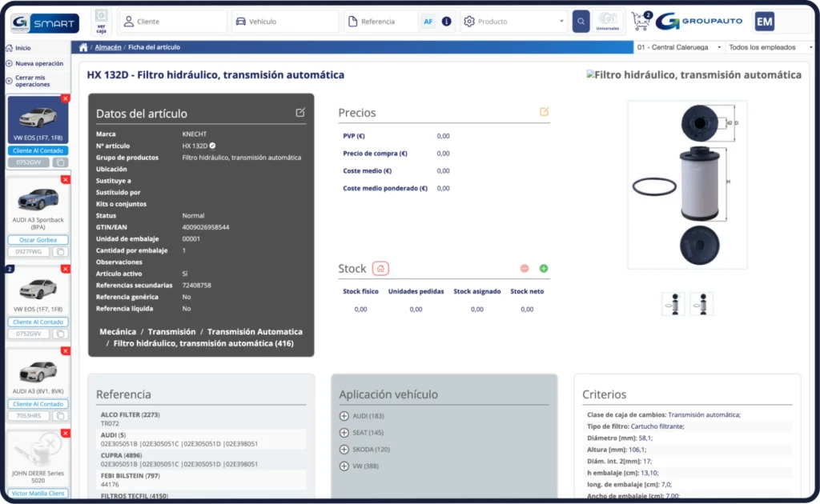The height and width of the screenshot is (504, 820).
Task: Go to the home icon in the breadcrumb
Action: (x=83, y=47)
